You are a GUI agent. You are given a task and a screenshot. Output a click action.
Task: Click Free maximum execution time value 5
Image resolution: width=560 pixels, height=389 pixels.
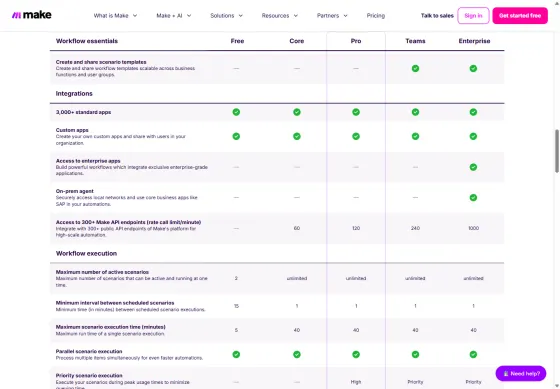[236, 330]
